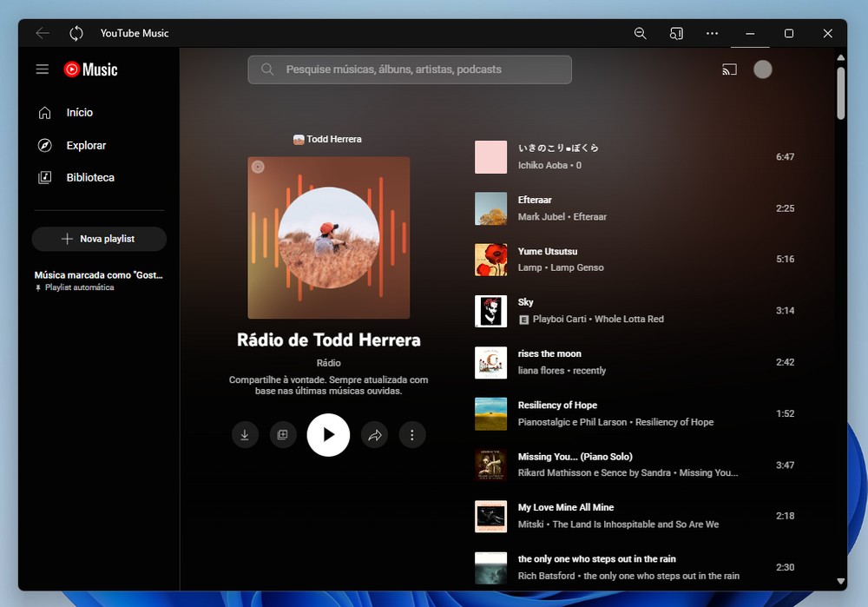Click the refresh icon in title bar

pos(76,33)
